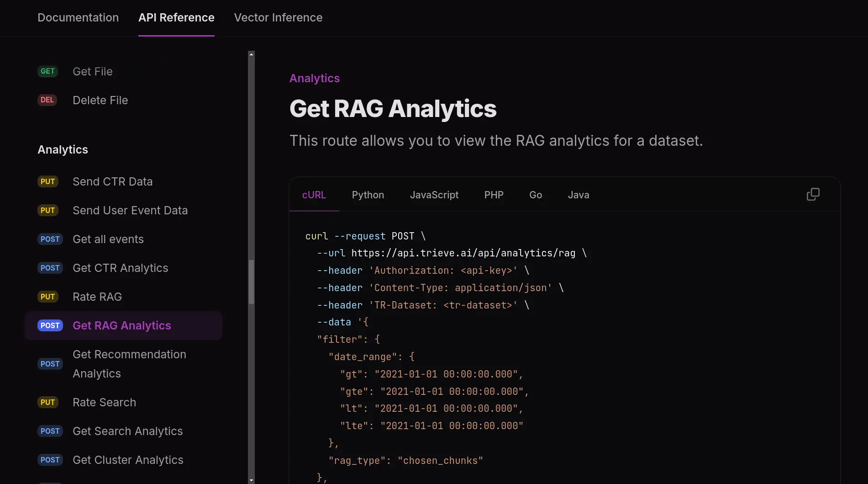Image resolution: width=868 pixels, height=484 pixels.
Task: Click the PUT badge beside Rate Search
Action: click(x=47, y=402)
